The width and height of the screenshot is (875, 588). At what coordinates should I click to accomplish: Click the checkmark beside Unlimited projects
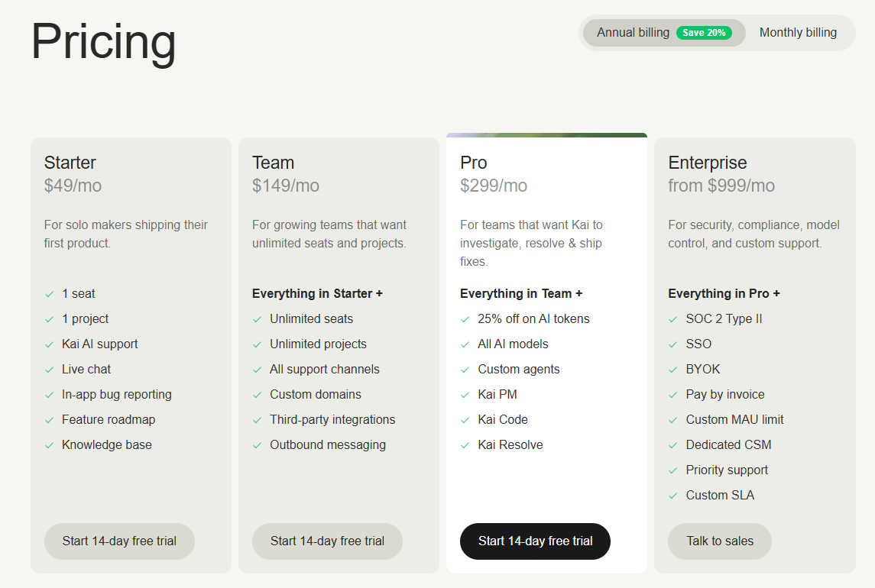(258, 344)
